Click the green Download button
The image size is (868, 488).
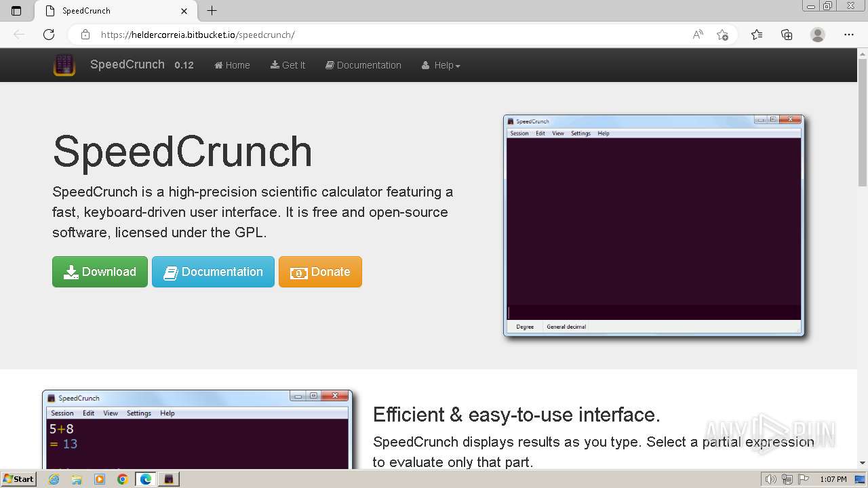(100, 272)
